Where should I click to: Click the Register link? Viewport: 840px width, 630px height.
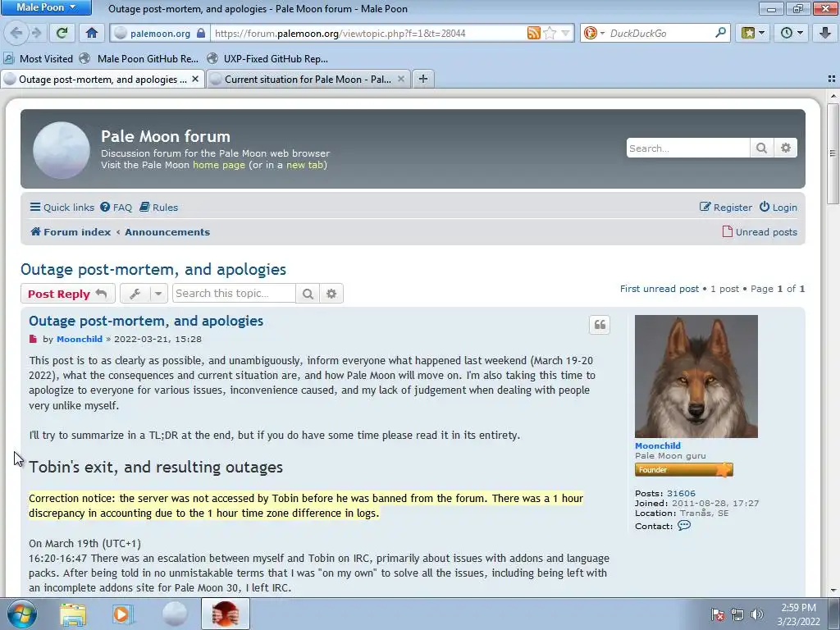(x=726, y=208)
